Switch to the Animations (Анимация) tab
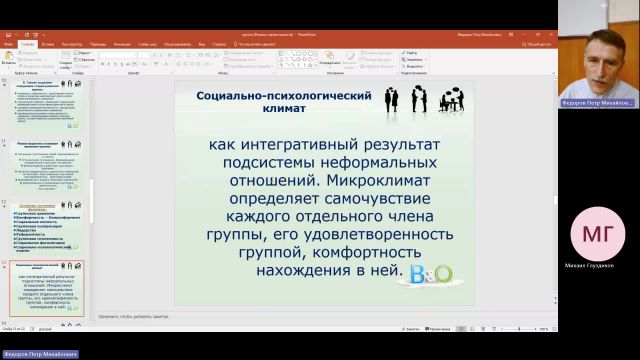 coord(122,44)
